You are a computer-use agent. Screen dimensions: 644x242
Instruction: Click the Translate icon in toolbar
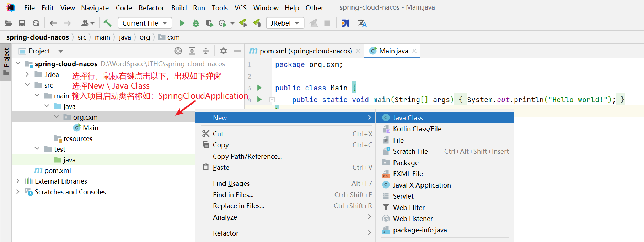362,23
